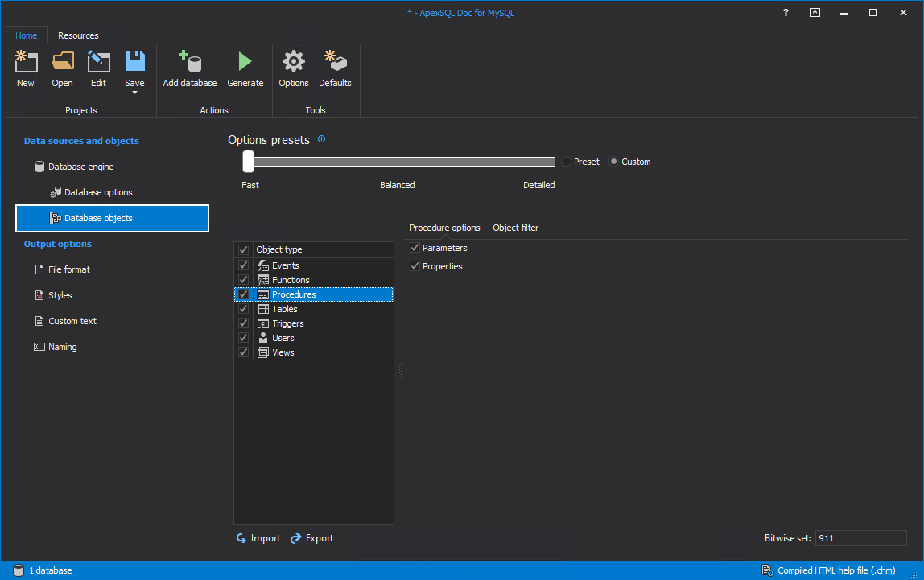Click the Bitwise set input field
The height and width of the screenshot is (580, 924).
pos(860,538)
